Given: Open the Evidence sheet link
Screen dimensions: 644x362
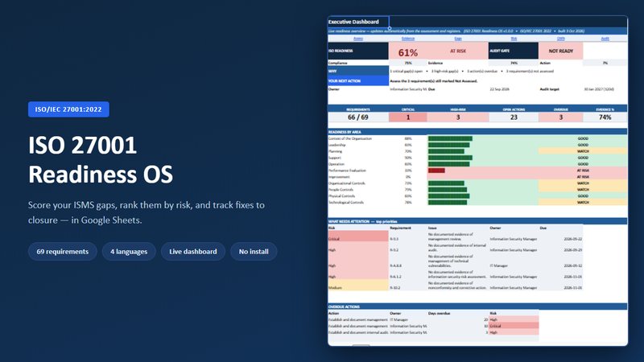Looking at the screenshot, I should [408, 39].
